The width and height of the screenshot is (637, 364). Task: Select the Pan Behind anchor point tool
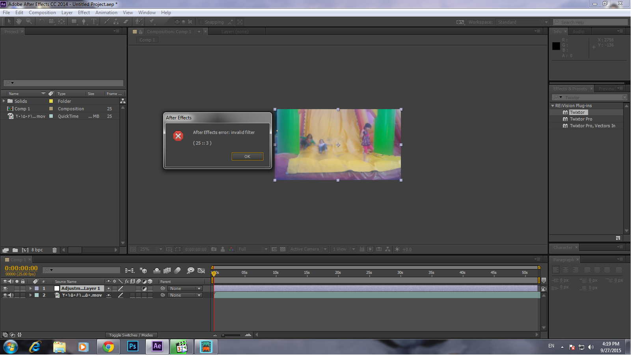click(62, 22)
